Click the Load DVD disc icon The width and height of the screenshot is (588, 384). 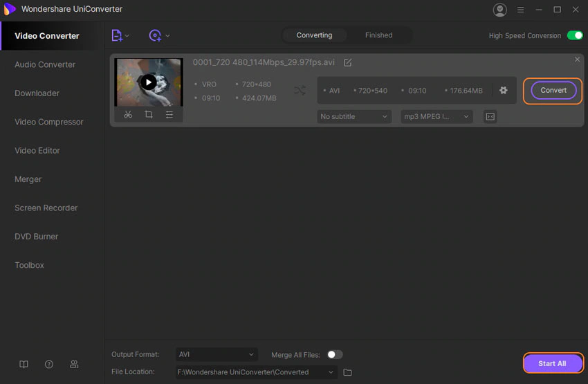[155, 35]
